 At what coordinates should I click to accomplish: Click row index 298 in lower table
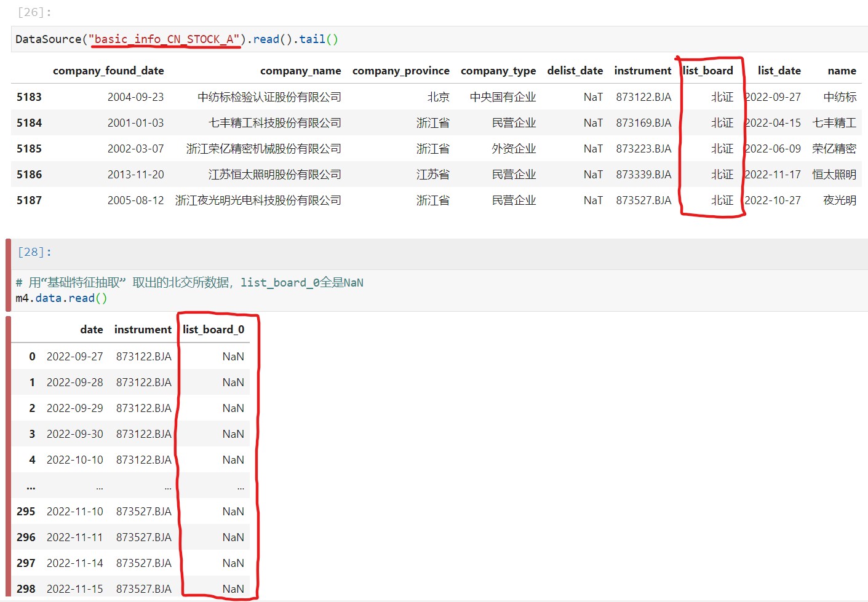(26, 589)
